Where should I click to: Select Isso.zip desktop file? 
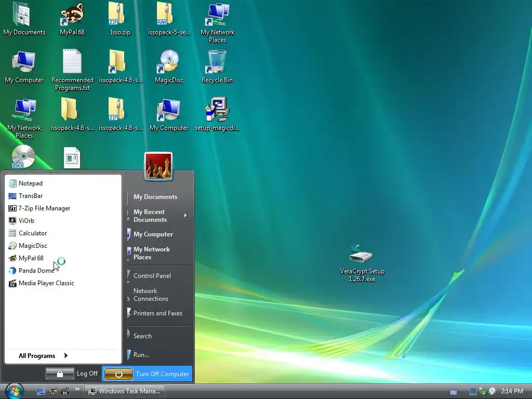[120, 19]
